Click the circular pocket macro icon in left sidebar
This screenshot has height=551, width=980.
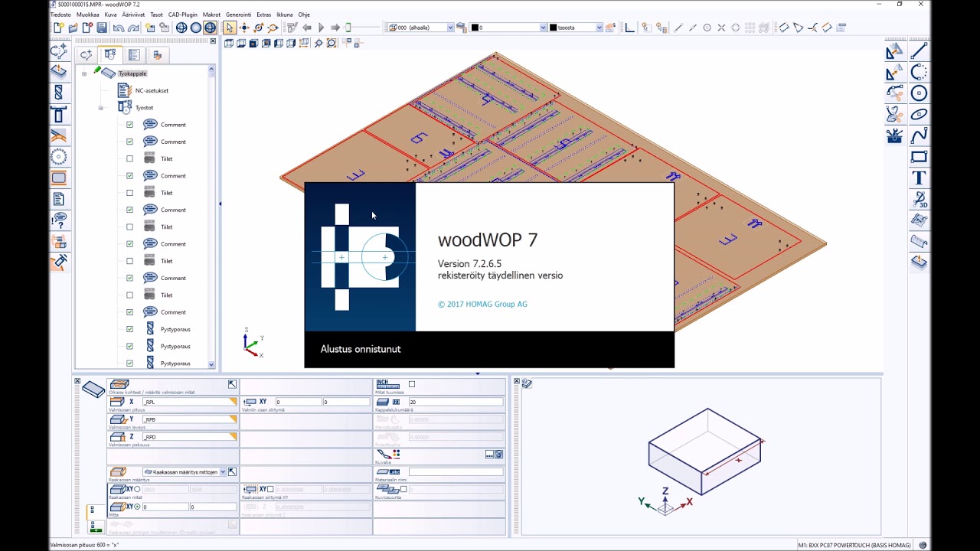(x=59, y=157)
